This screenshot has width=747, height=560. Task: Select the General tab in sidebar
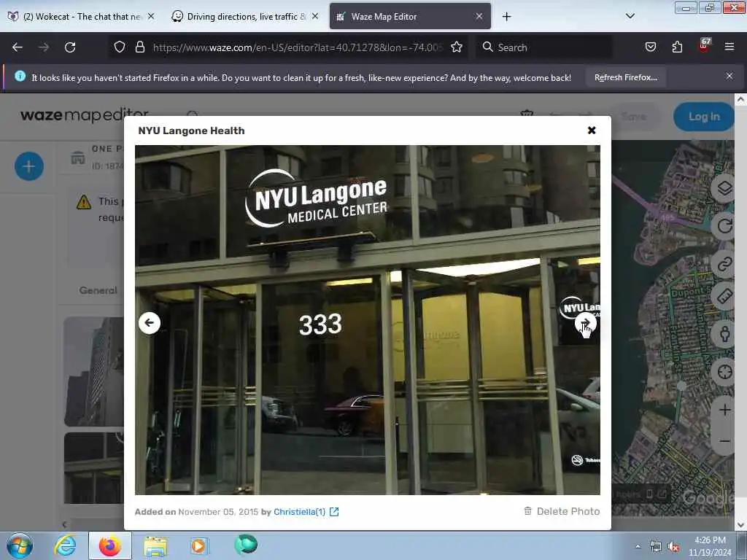pos(98,290)
